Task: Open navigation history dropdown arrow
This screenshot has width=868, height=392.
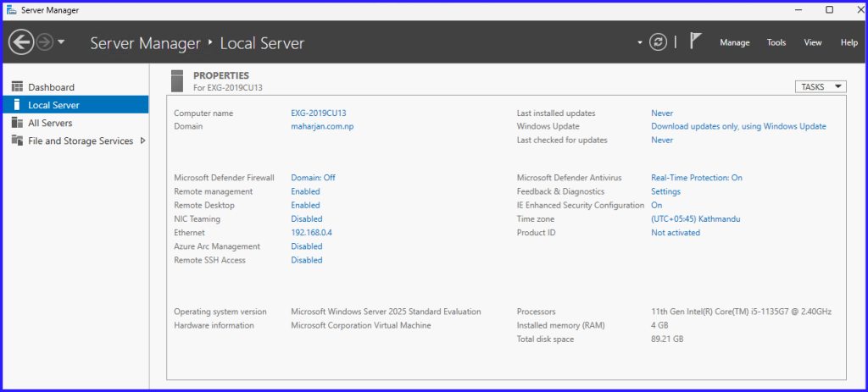Action: [x=61, y=42]
